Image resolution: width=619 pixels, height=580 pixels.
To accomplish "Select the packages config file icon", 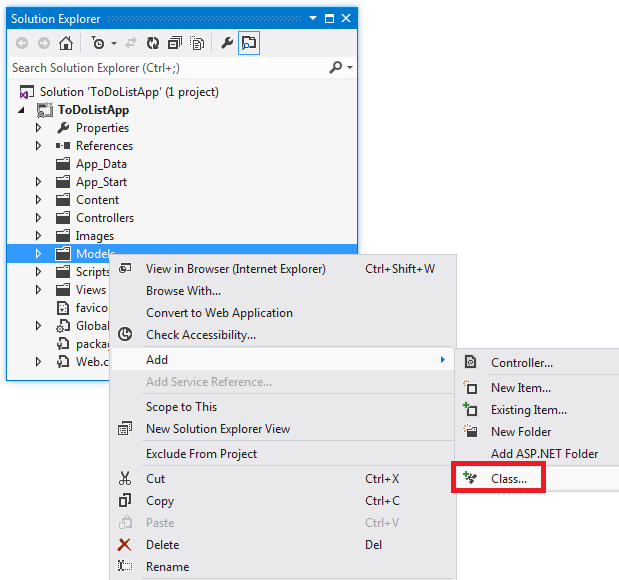I will pos(63,344).
